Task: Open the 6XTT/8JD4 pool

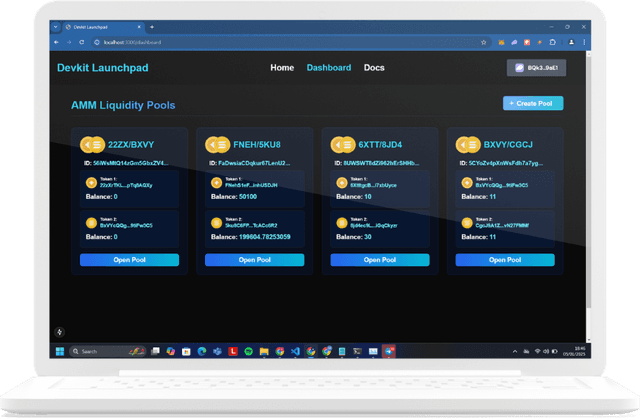Action: [x=380, y=260]
